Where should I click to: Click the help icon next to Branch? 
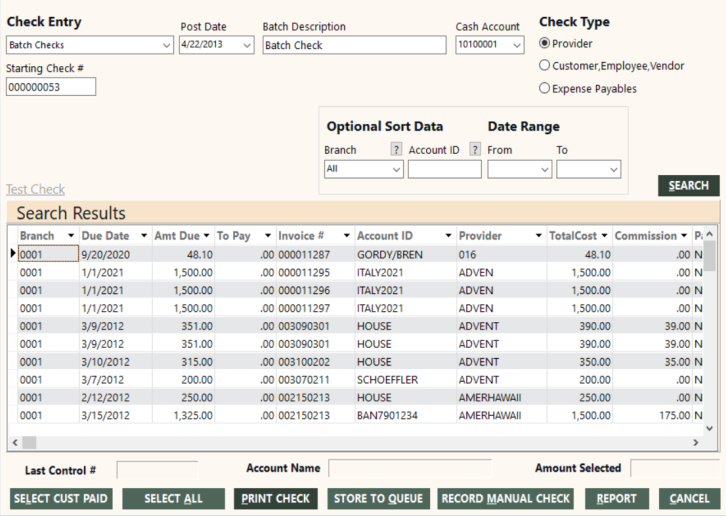(x=396, y=150)
